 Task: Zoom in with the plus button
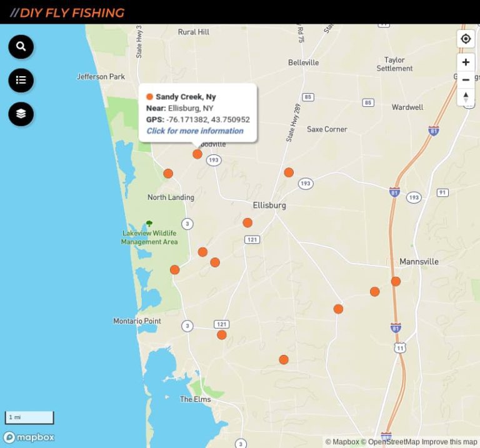466,62
